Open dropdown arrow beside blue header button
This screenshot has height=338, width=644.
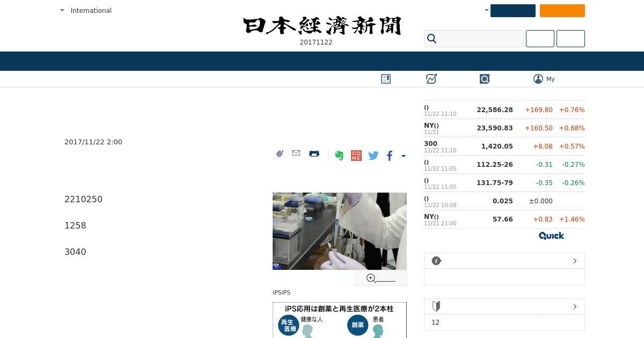tap(487, 10)
